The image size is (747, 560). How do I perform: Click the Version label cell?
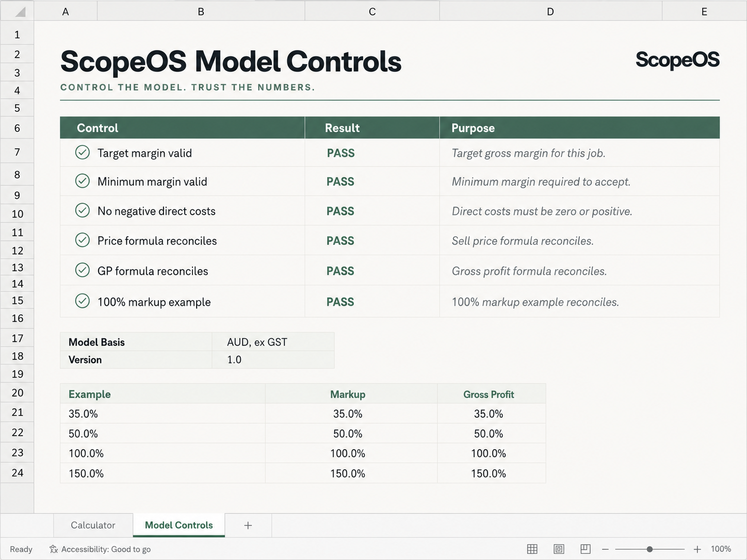[136, 359]
